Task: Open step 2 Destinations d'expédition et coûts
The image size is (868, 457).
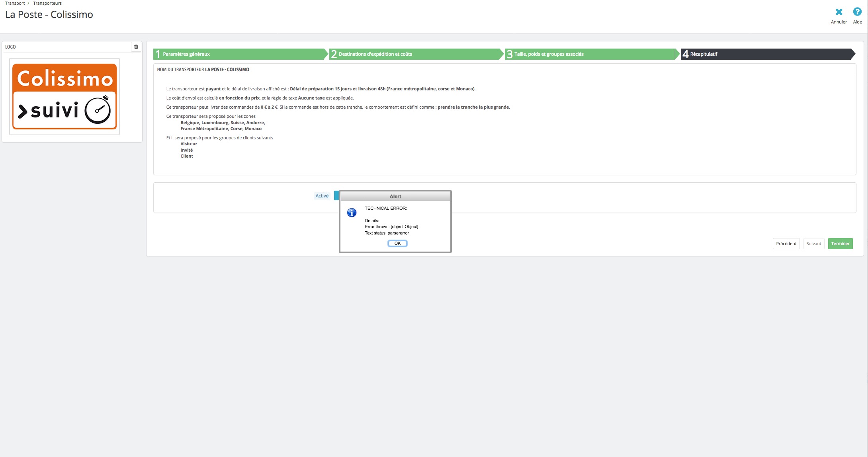Action: 416,54
